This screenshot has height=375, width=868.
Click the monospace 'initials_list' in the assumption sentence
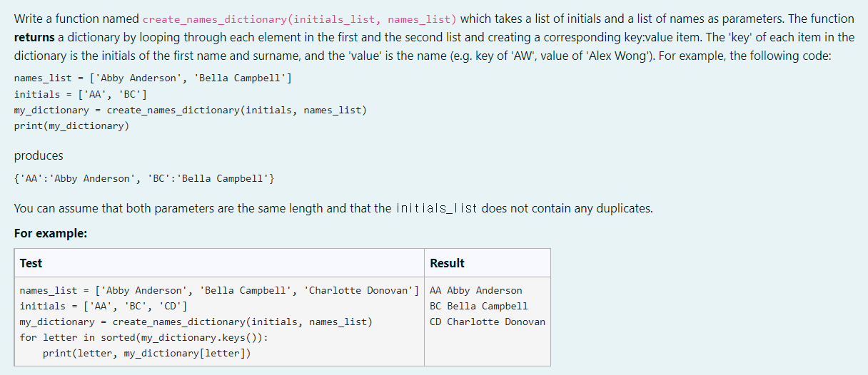(436, 208)
